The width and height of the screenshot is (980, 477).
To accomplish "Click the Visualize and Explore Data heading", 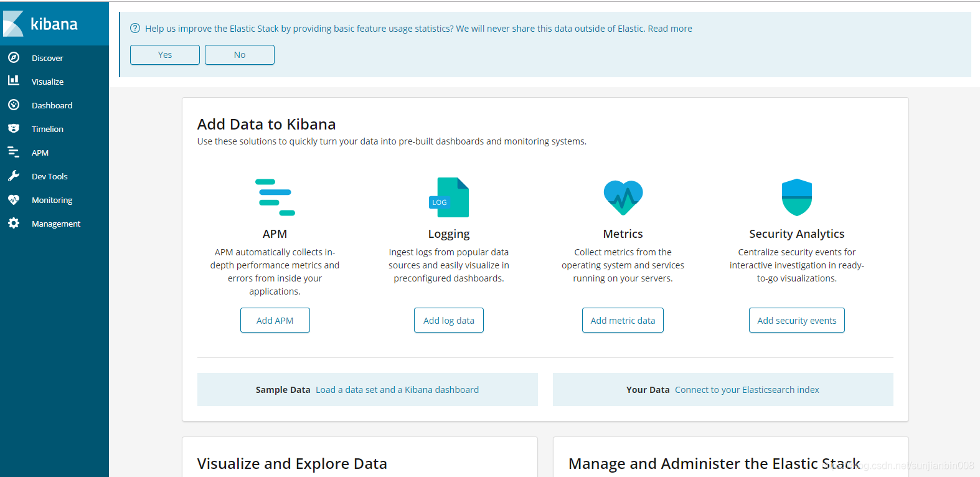I will coord(292,464).
